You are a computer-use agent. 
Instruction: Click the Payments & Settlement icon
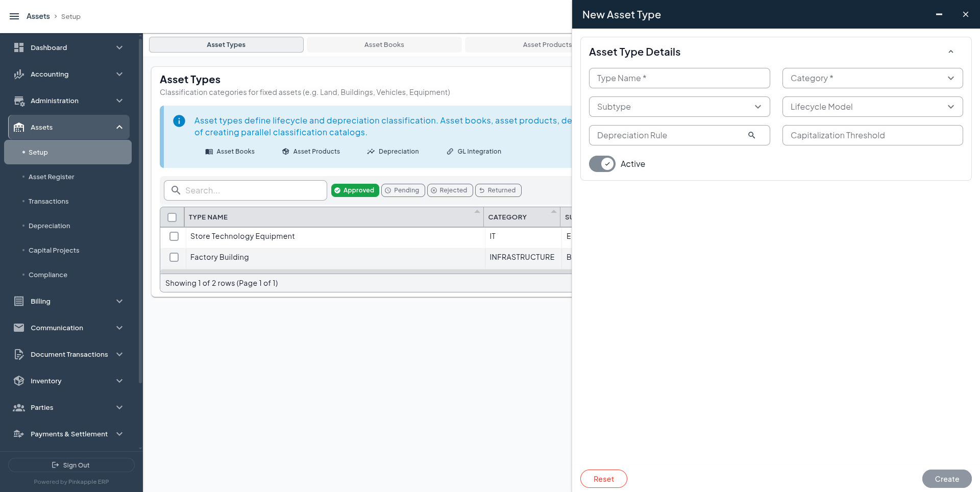tap(19, 434)
